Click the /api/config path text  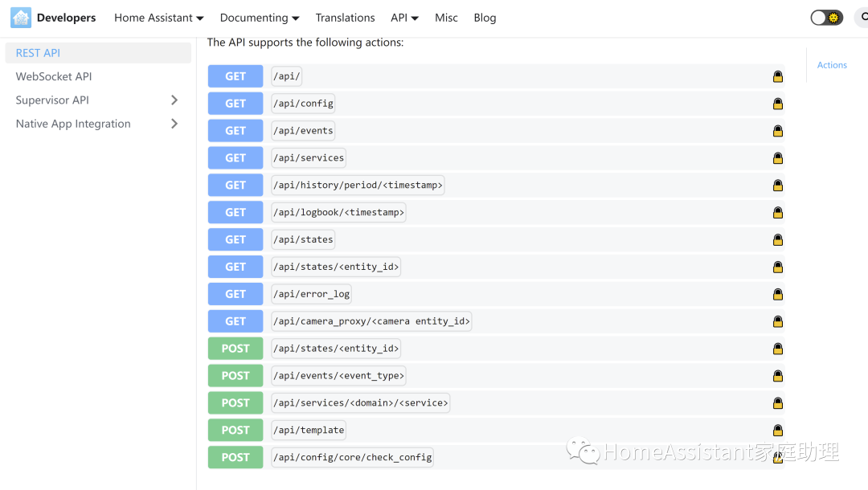(303, 104)
